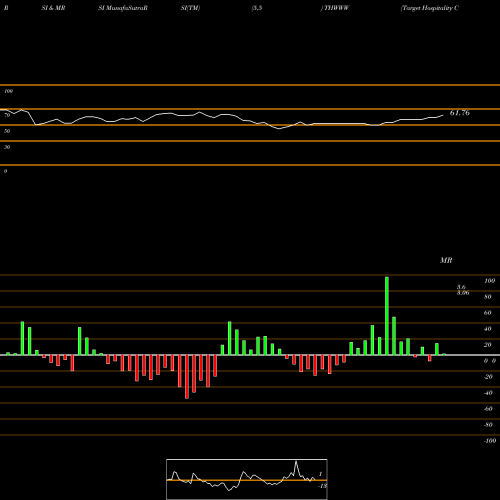
Task: Click the -100 label on the MR axis
Action: (490, 441)
